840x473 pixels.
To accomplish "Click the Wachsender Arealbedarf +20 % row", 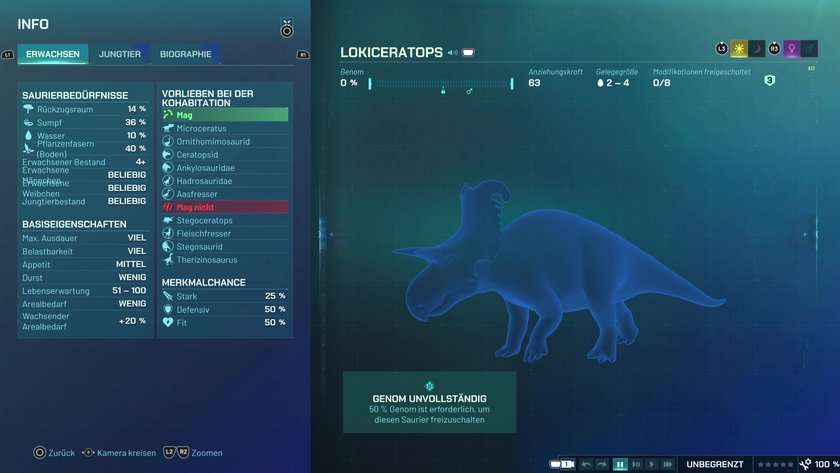I will [x=84, y=321].
